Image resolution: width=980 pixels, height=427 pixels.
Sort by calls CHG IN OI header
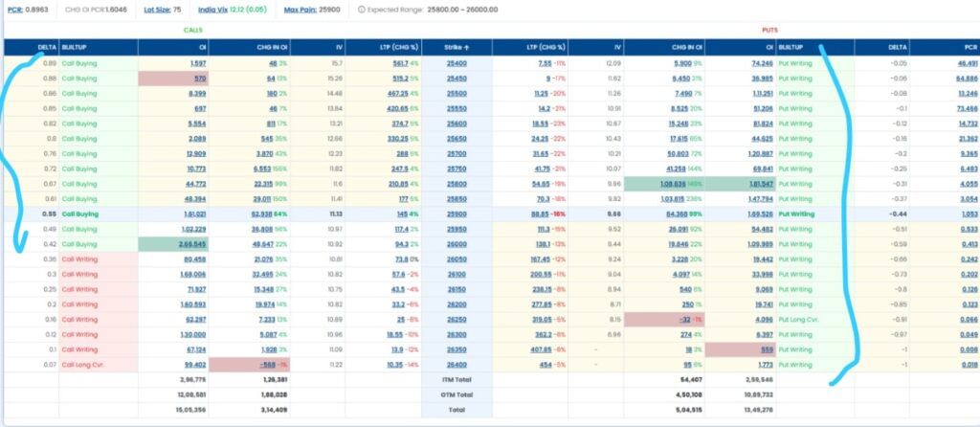272,47
